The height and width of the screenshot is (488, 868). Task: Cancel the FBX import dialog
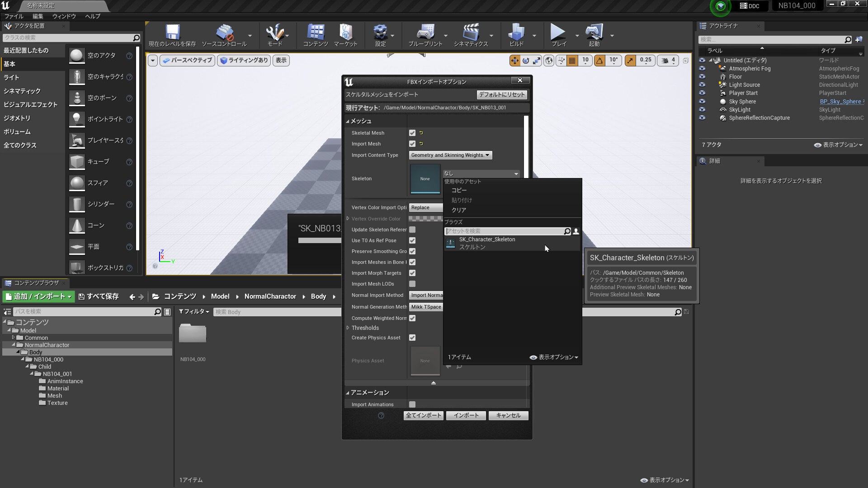pyautogui.click(x=508, y=415)
